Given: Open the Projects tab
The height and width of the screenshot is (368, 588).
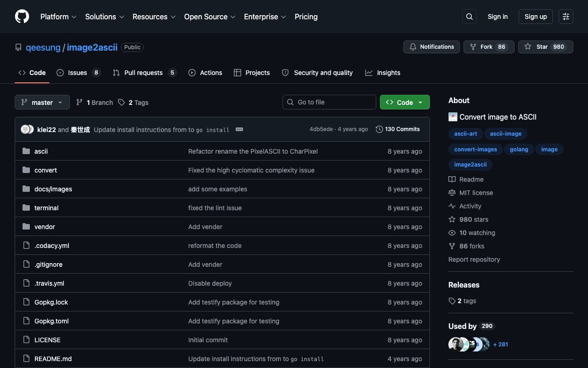Looking at the screenshot, I should click(x=252, y=73).
